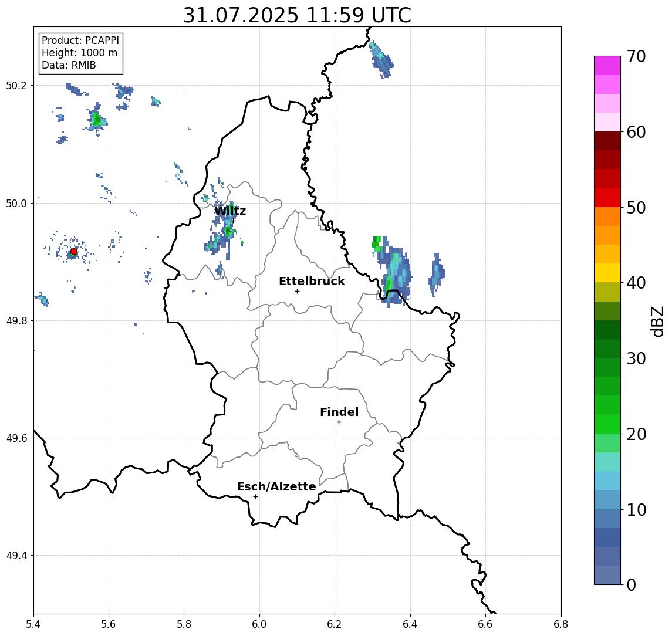This screenshot has height=636, width=672.
Task: Click the longitude axis label 6.2
Action: pos(335,624)
